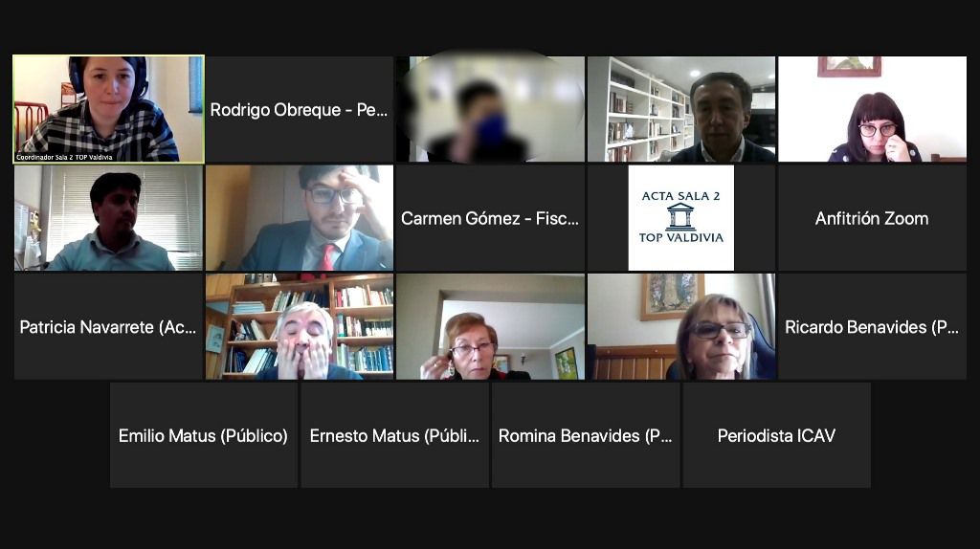The width and height of the screenshot is (980, 549).
Task: Select video of man in light blue shirt
Action: click(109, 218)
